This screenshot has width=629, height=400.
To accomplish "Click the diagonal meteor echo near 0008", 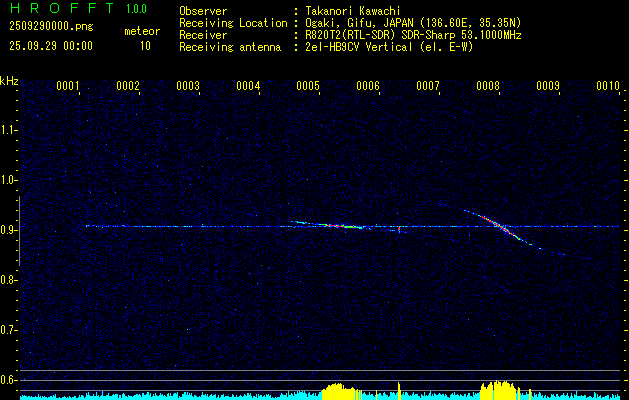I will tap(501, 228).
